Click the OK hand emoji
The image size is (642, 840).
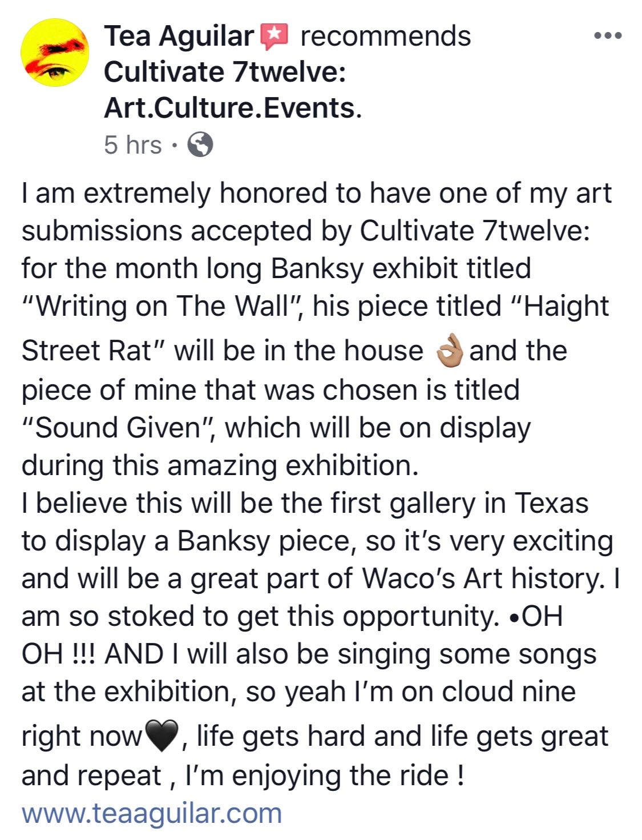(x=450, y=351)
